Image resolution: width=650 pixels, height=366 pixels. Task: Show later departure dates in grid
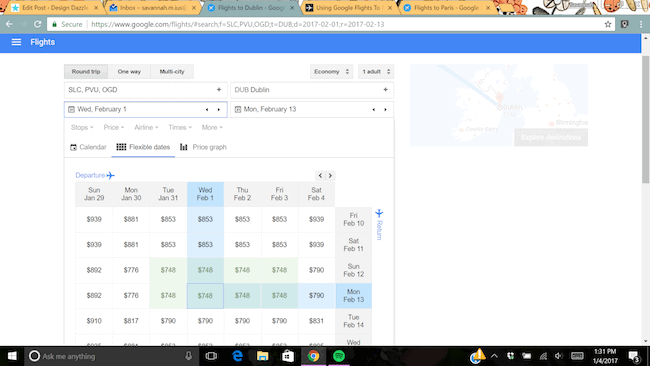[330, 175]
